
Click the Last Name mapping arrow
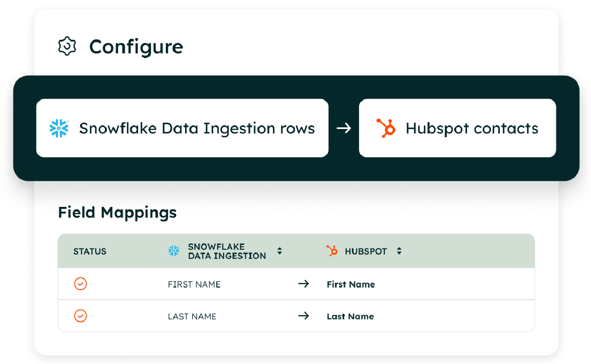pos(304,316)
